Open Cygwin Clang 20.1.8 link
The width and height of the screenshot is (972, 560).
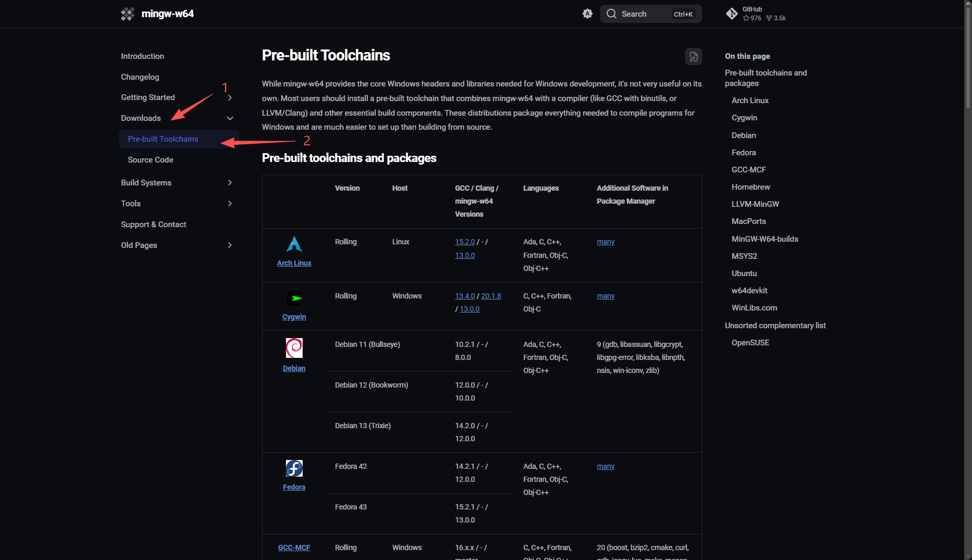[491, 296]
